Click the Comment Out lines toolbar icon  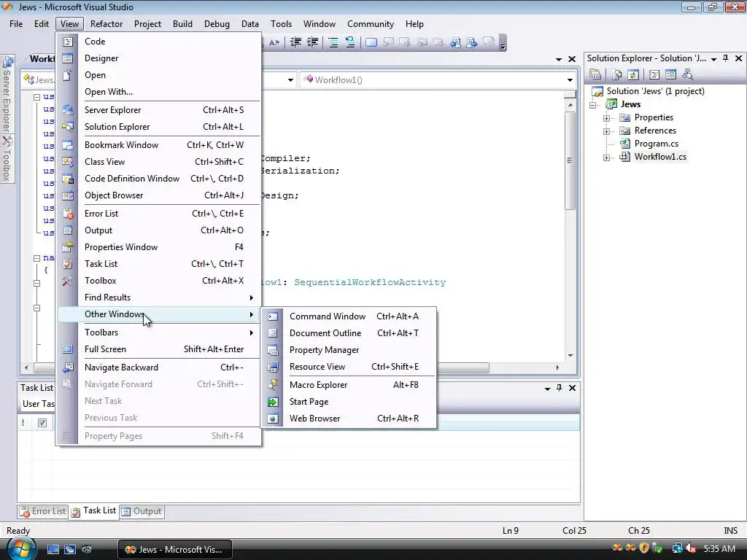click(333, 42)
